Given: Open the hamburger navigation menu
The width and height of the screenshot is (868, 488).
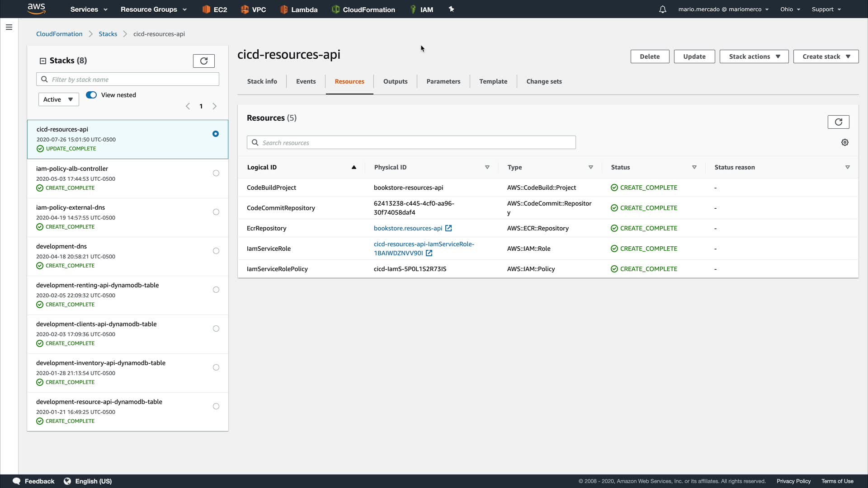Looking at the screenshot, I should (x=9, y=27).
